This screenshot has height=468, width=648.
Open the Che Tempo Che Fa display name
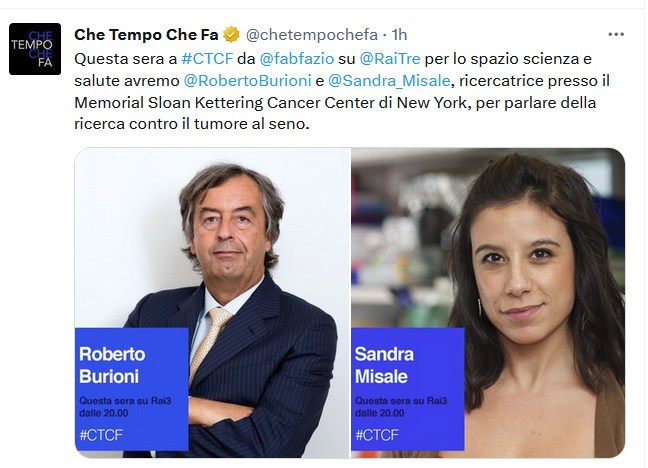pos(146,35)
